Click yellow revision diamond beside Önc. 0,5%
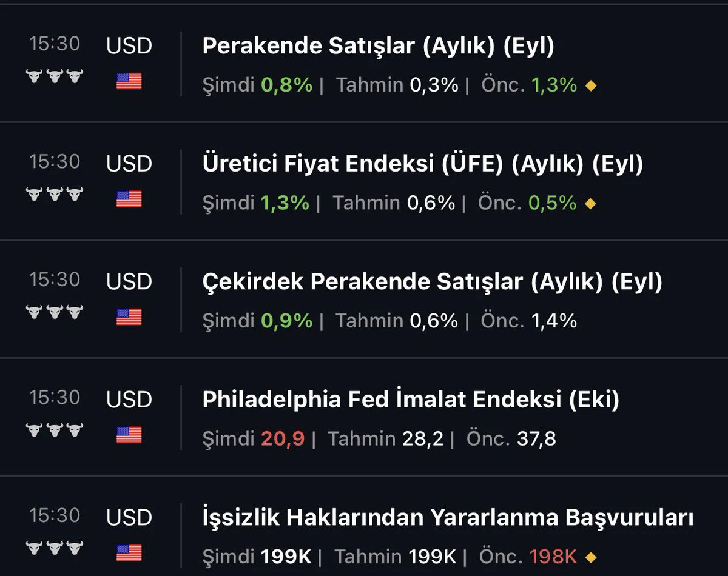Screen dimensions: 728x576 click(x=590, y=204)
